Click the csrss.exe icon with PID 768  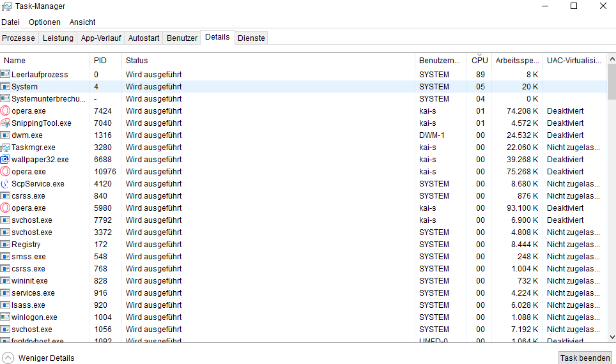(5, 269)
